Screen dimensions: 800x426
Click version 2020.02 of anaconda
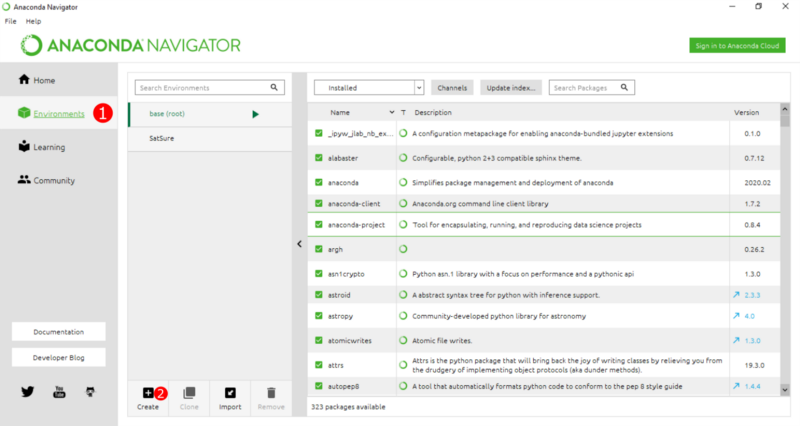coord(757,182)
